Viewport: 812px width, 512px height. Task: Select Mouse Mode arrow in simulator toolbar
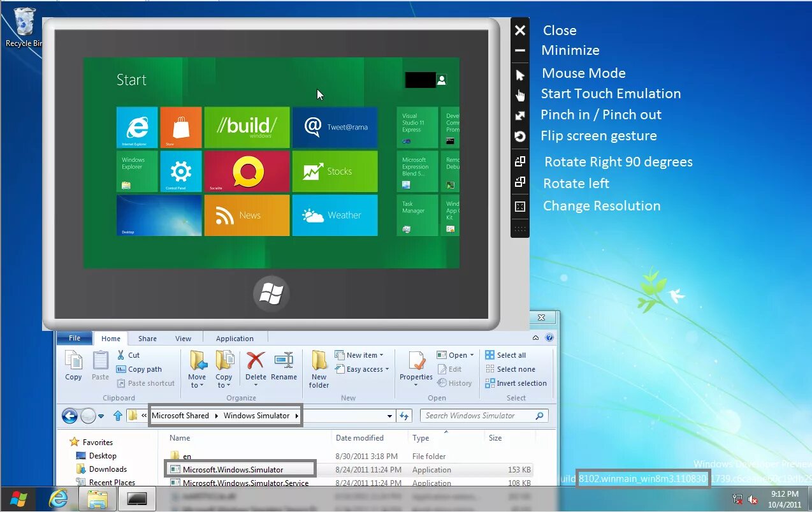pyautogui.click(x=520, y=75)
